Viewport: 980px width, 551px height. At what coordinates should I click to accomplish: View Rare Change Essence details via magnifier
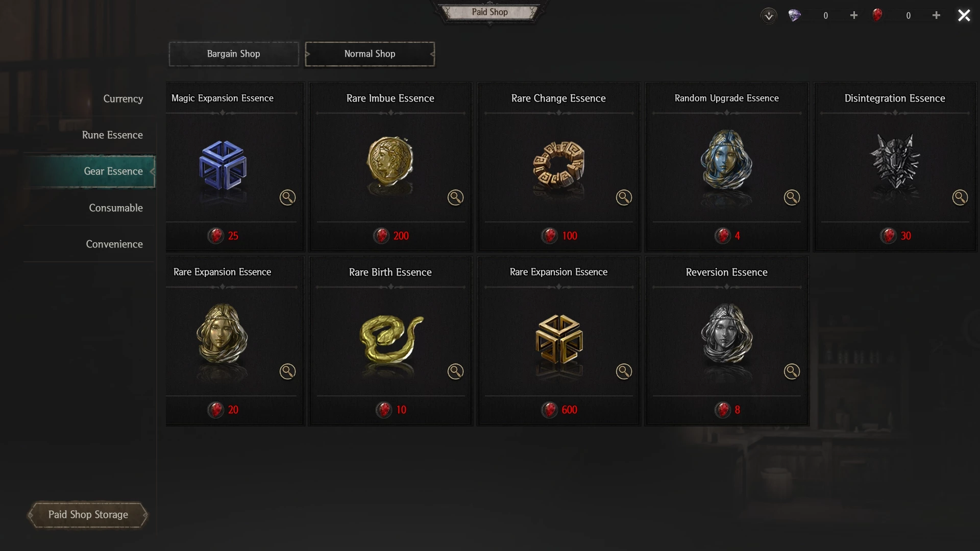624,197
